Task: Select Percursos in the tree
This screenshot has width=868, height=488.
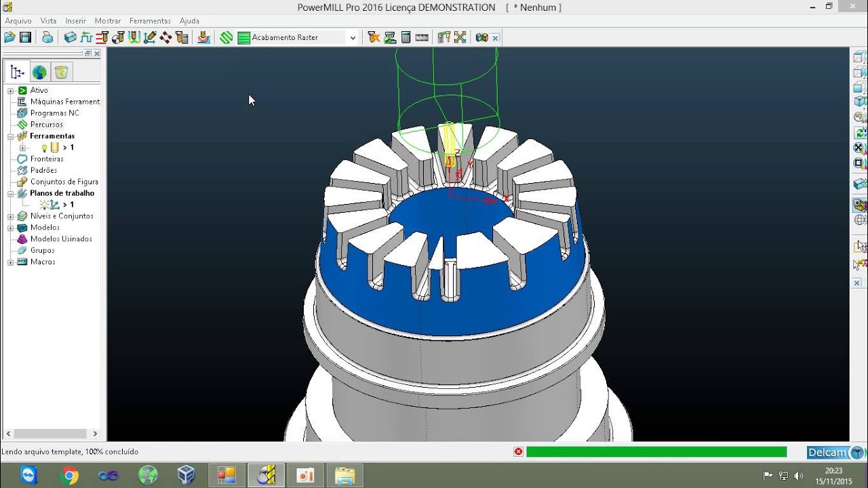Action: 46,125
